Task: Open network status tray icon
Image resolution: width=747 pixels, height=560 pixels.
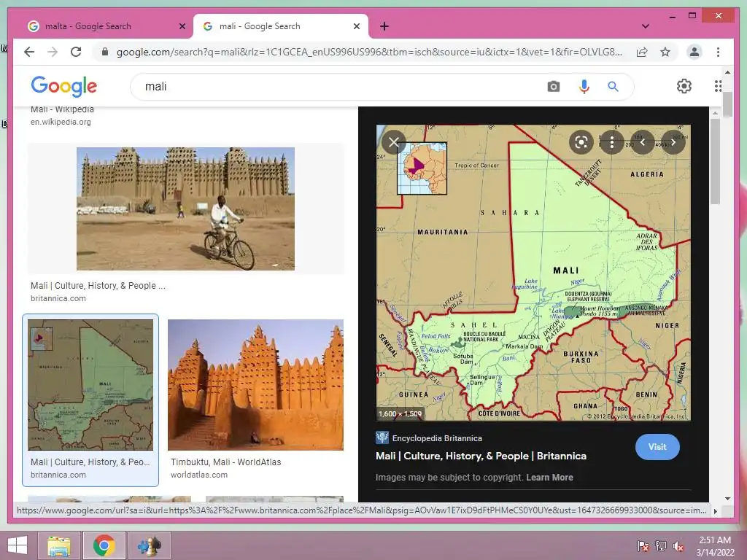Action: click(x=661, y=546)
